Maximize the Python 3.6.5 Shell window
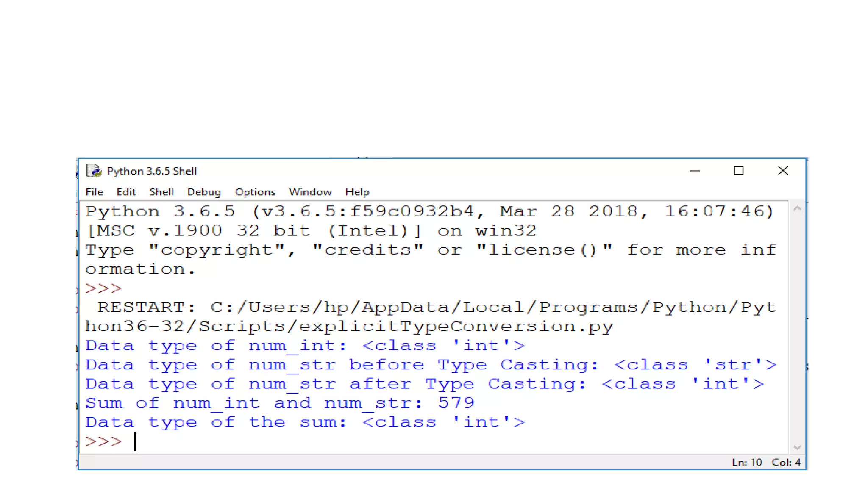This screenshot has width=868, height=488. click(739, 171)
